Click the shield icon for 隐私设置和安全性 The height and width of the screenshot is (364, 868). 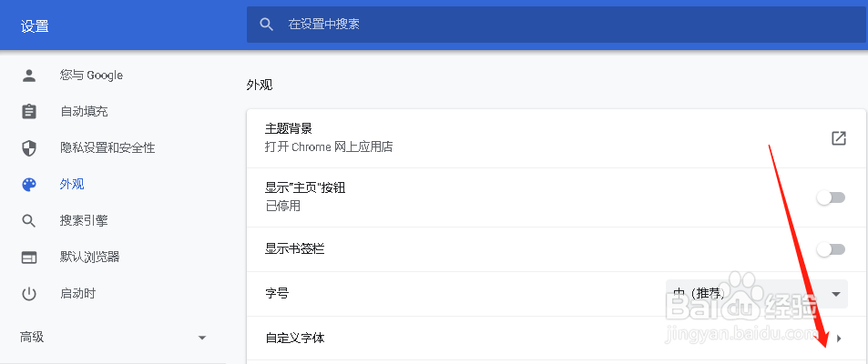click(29, 147)
